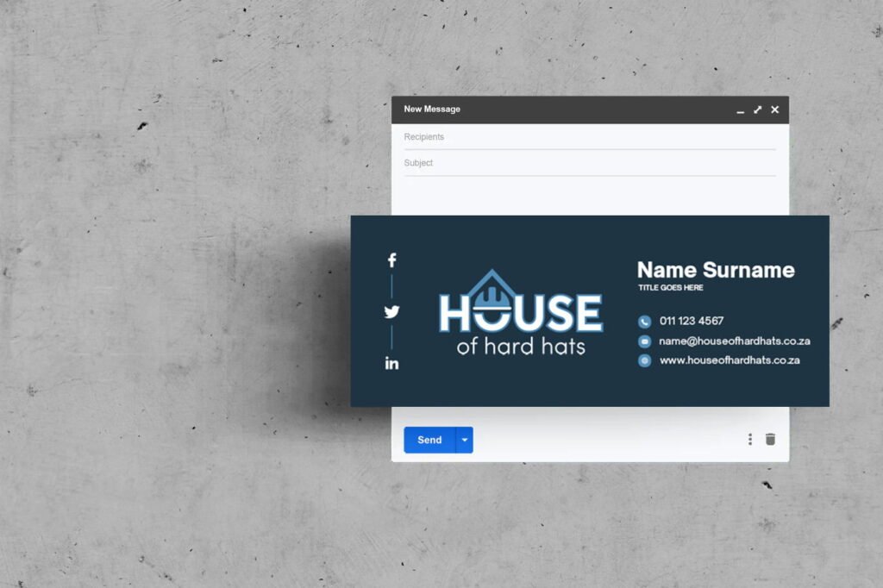Screen dimensions: 883x588
Task: Close the New Message window
Action: pyautogui.click(x=774, y=109)
